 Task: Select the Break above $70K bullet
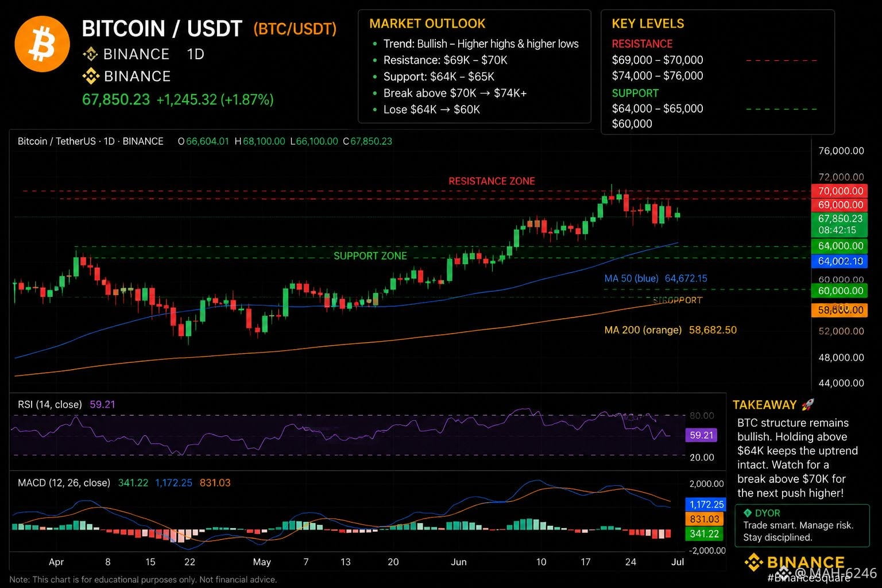[455, 93]
